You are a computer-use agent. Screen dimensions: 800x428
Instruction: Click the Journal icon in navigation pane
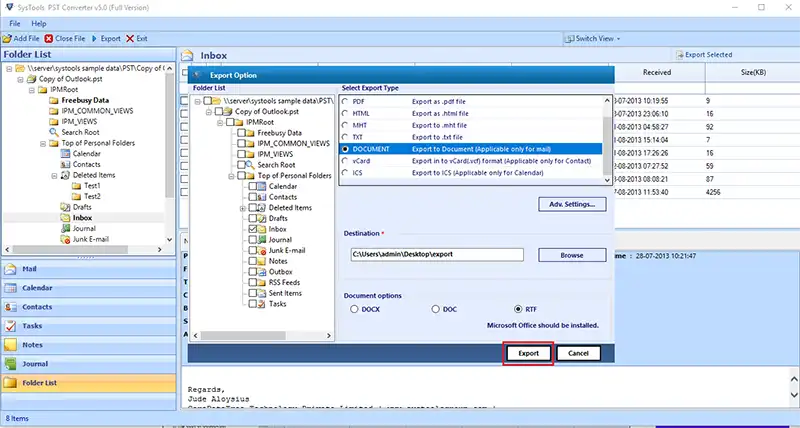[10, 364]
